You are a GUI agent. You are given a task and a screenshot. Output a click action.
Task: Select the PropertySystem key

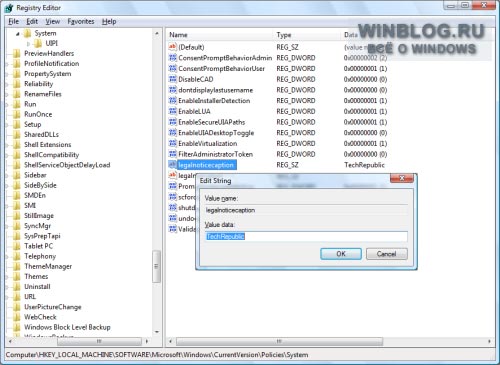coord(47,74)
